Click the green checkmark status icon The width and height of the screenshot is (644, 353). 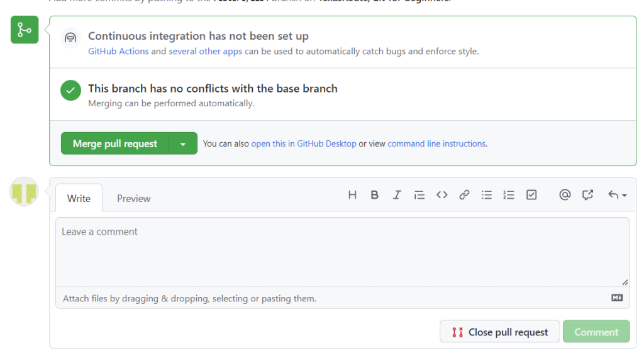click(x=70, y=90)
